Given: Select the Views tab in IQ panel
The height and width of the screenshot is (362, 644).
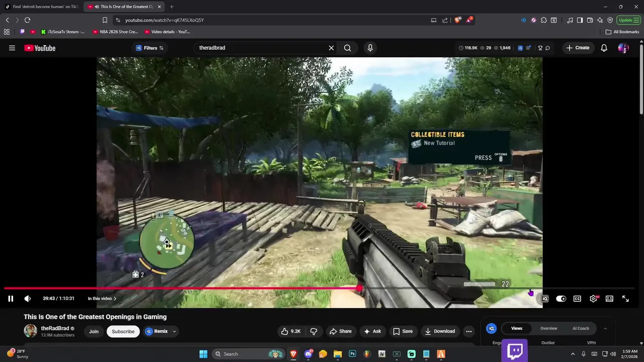Looking at the screenshot, I should 517,328.
